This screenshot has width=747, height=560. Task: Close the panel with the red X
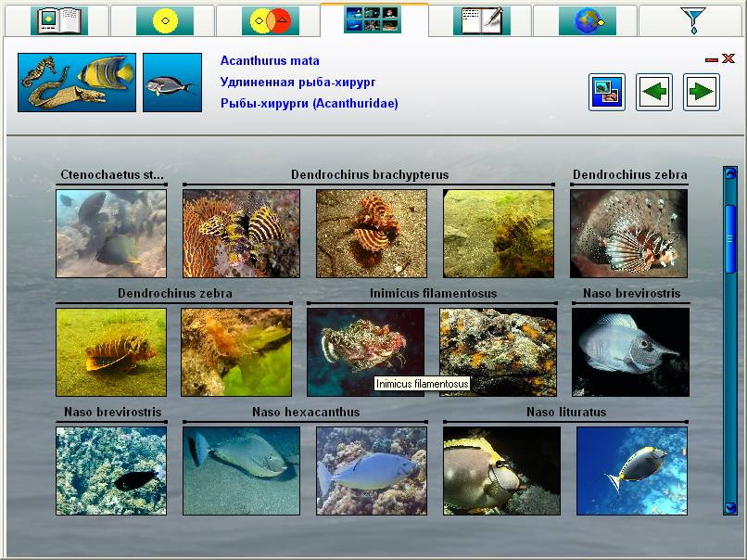[x=728, y=58]
